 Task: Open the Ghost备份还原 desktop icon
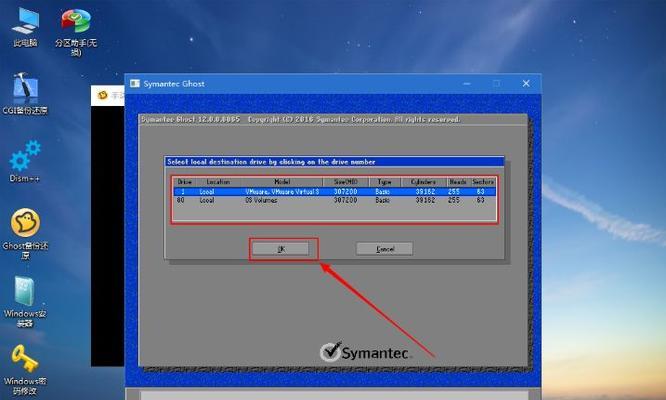25,234
